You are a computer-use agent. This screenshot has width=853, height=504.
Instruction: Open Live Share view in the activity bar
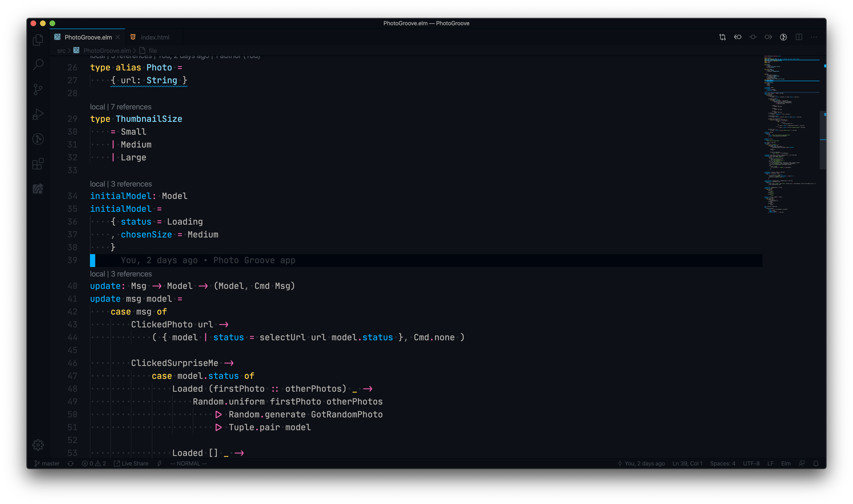tap(38, 188)
